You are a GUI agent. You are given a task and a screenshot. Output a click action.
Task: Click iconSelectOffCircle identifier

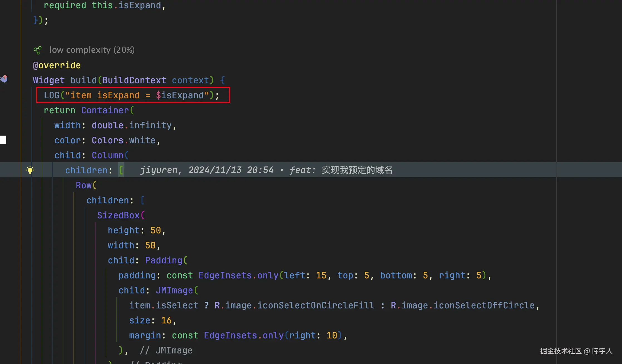click(484, 305)
